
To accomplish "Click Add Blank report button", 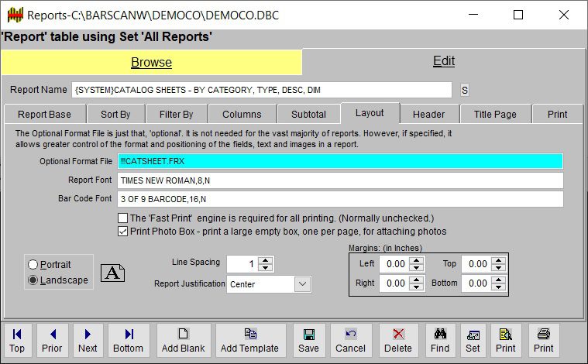I will (x=183, y=340).
